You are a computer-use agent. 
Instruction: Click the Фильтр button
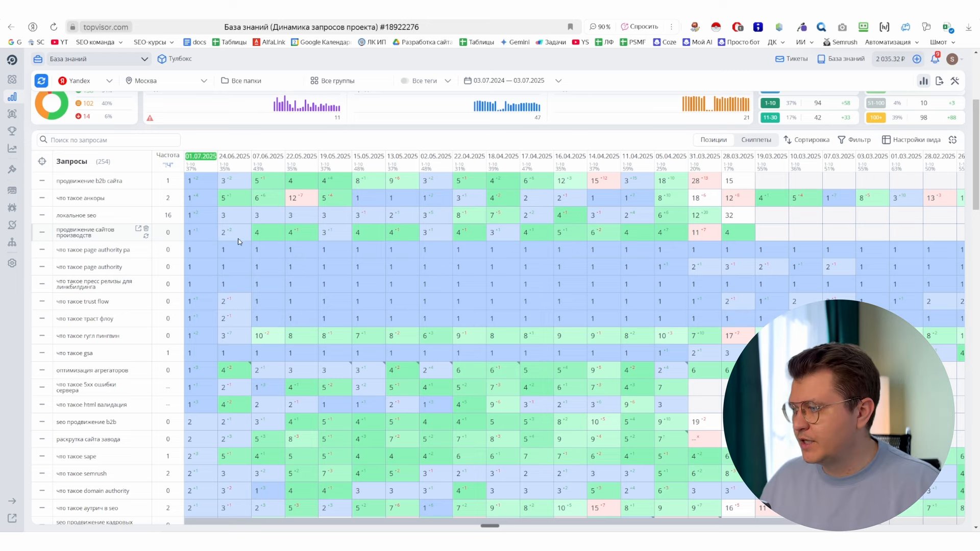tap(854, 140)
